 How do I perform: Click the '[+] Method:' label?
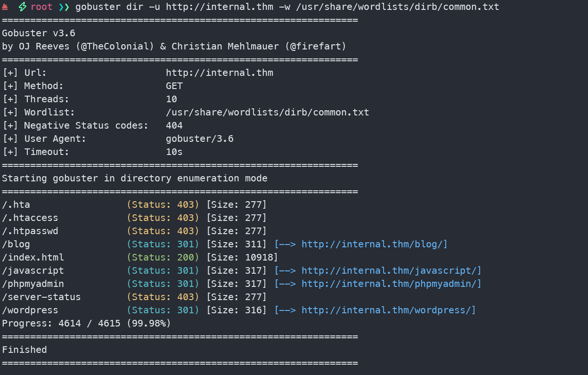coord(33,86)
